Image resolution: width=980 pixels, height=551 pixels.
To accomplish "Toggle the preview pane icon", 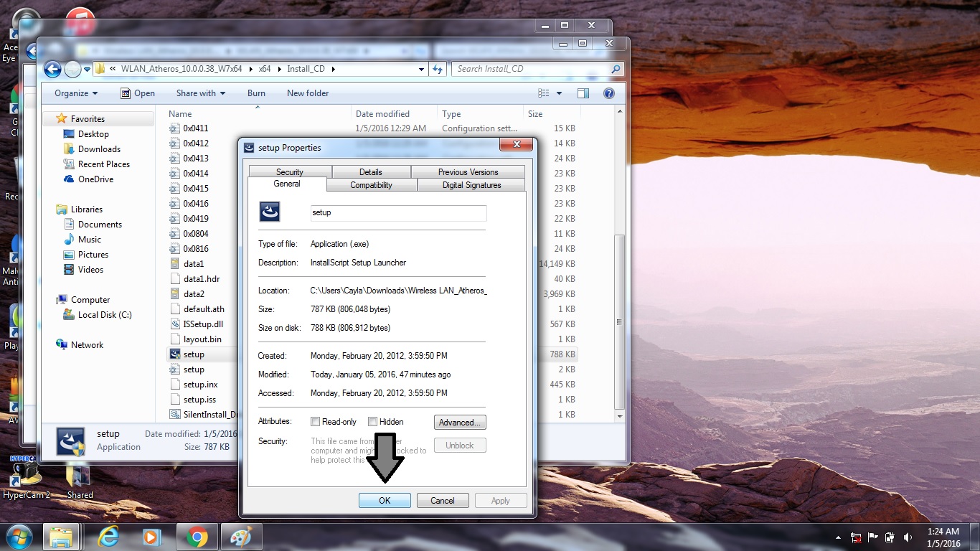I will [583, 93].
